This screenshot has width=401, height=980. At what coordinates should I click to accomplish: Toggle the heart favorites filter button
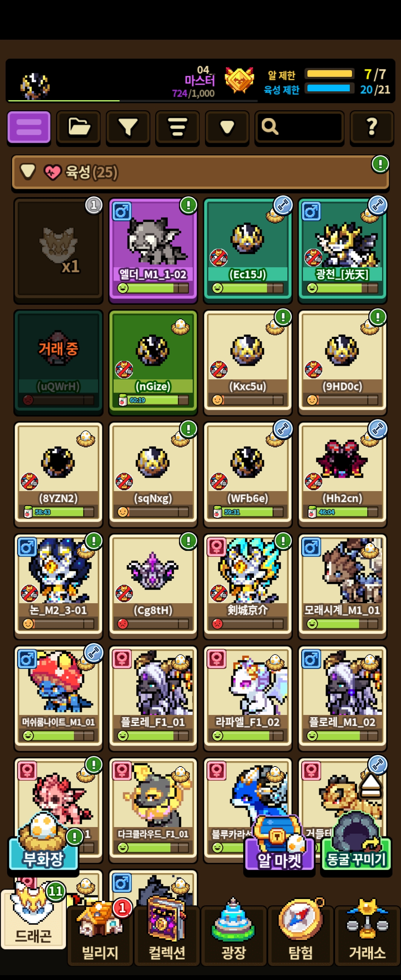[x=227, y=127]
